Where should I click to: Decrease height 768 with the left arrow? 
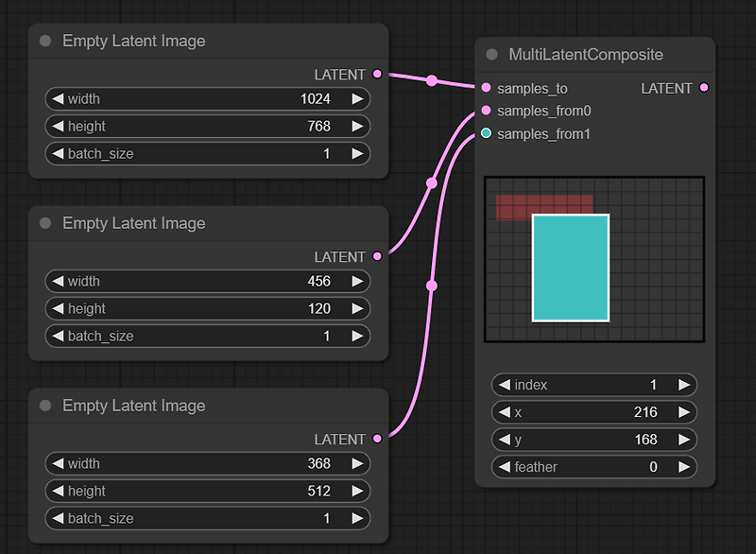[x=58, y=127]
